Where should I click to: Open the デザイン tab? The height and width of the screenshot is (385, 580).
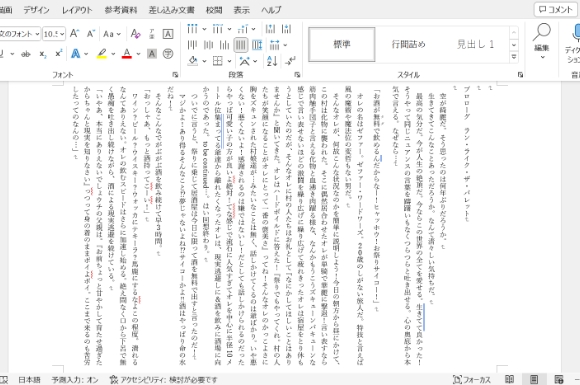point(36,10)
